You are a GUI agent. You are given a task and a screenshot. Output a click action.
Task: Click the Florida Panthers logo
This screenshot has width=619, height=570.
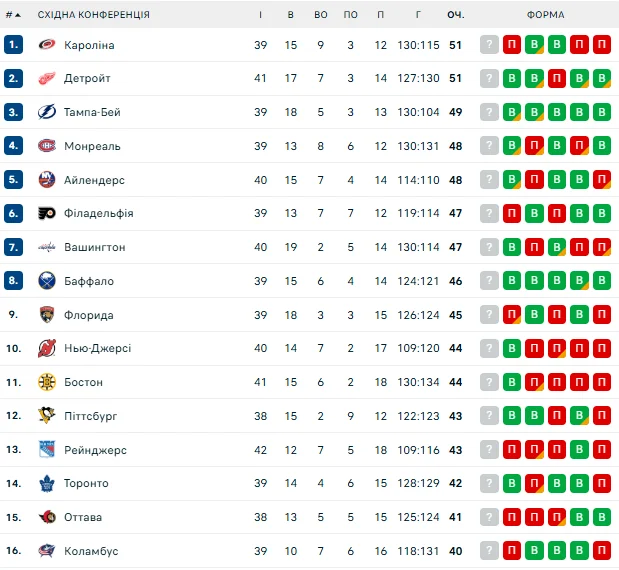point(47,315)
